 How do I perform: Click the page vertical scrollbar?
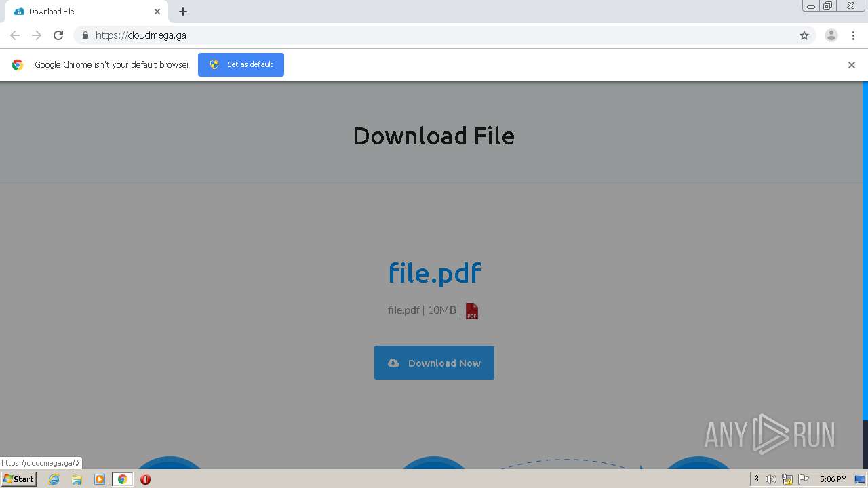coord(865,275)
